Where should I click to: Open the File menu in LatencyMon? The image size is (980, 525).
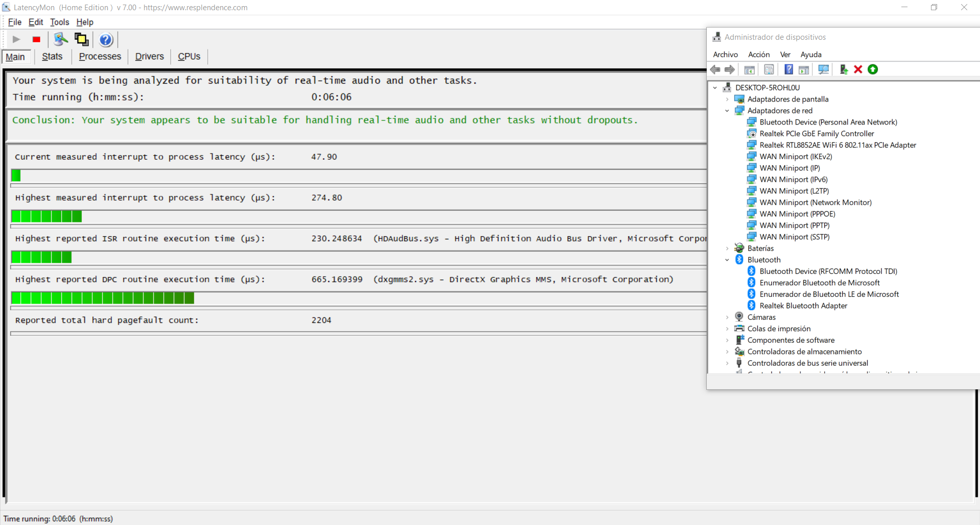pyautogui.click(x=15, y=22)
